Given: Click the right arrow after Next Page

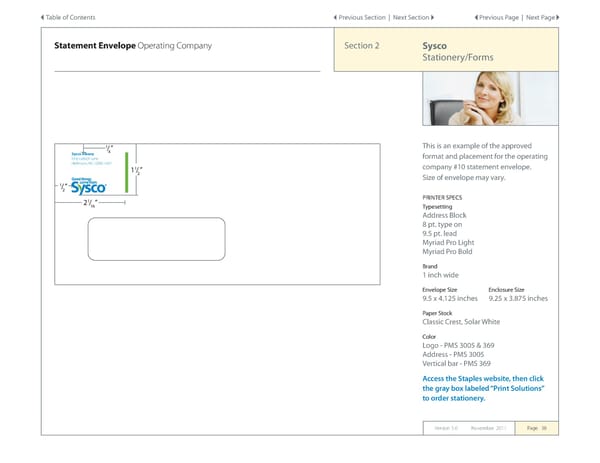Looking at the screenshot, I should pyautogui.click(x=557, y=18).
